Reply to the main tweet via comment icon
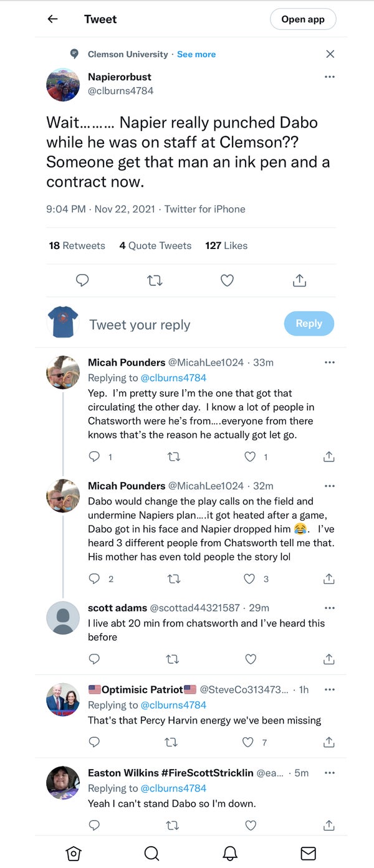Viewport: 374px width, 868px height. (x=82, y=281)
